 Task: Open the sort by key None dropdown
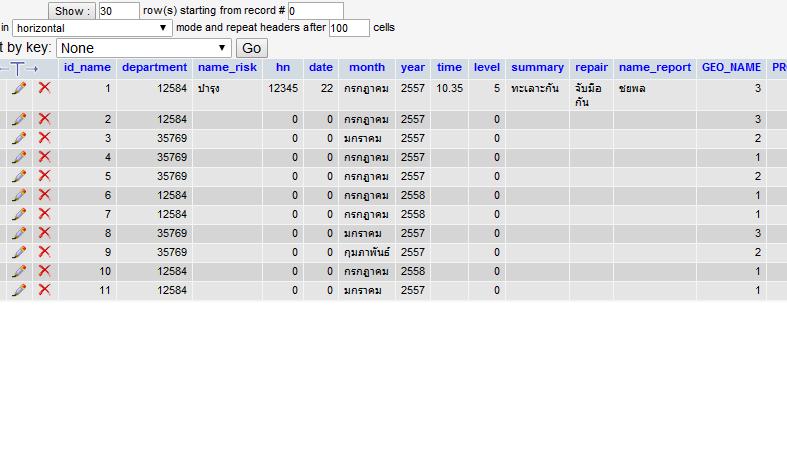click(x=144, y=48)
